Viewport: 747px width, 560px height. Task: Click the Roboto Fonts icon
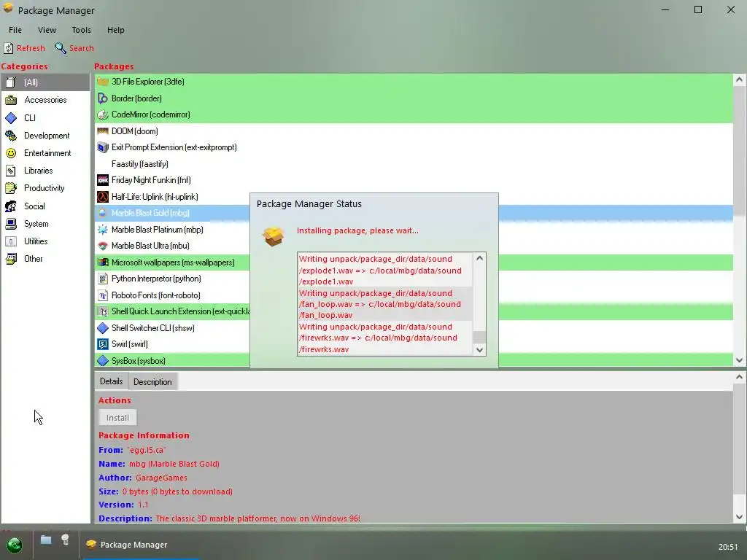click(103, 295)
